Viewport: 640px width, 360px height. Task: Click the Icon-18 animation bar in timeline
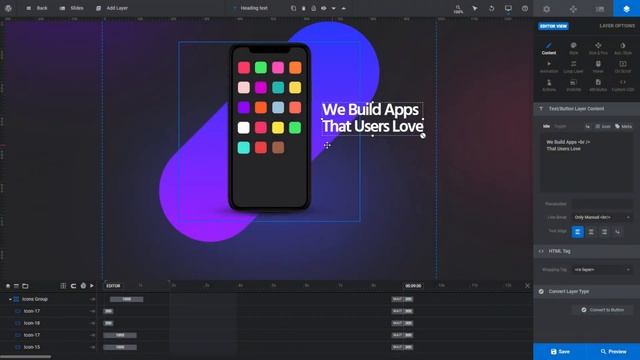(108, 323)
